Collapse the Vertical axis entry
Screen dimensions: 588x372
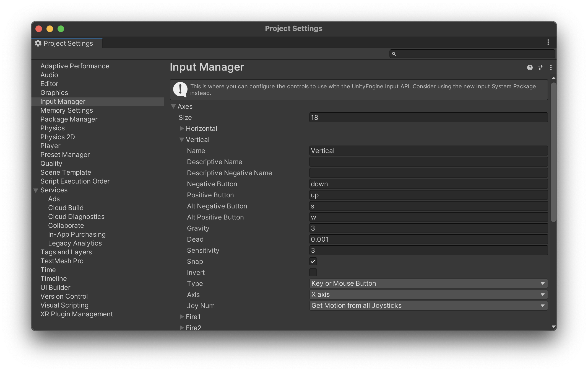click(182, 140)
